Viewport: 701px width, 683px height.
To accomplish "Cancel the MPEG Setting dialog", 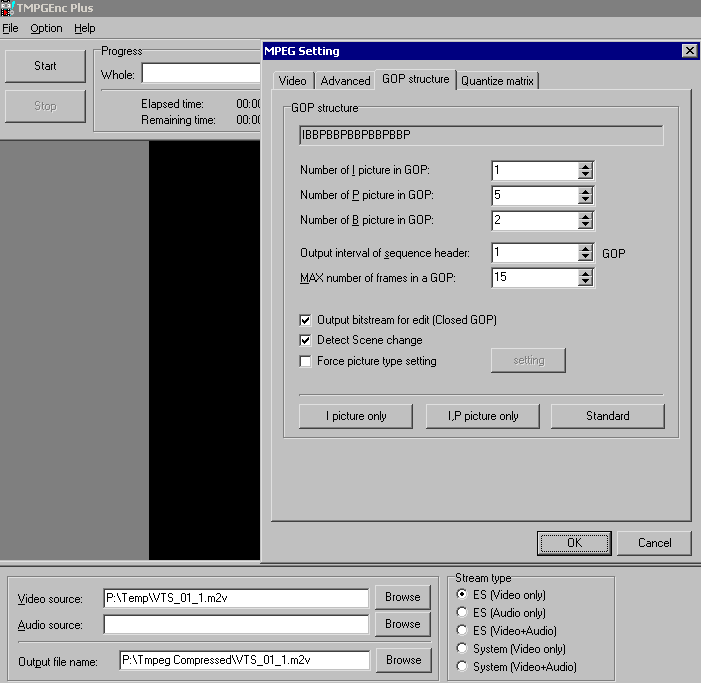I will click(x=654, y=543).
